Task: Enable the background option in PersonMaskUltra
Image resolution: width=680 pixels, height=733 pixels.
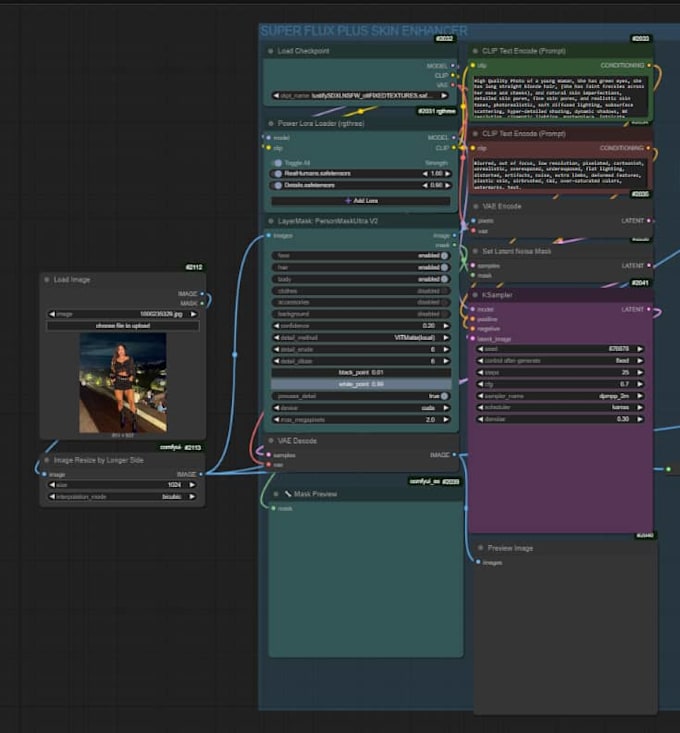Action: pyautogui.click(x=361, y=314)
